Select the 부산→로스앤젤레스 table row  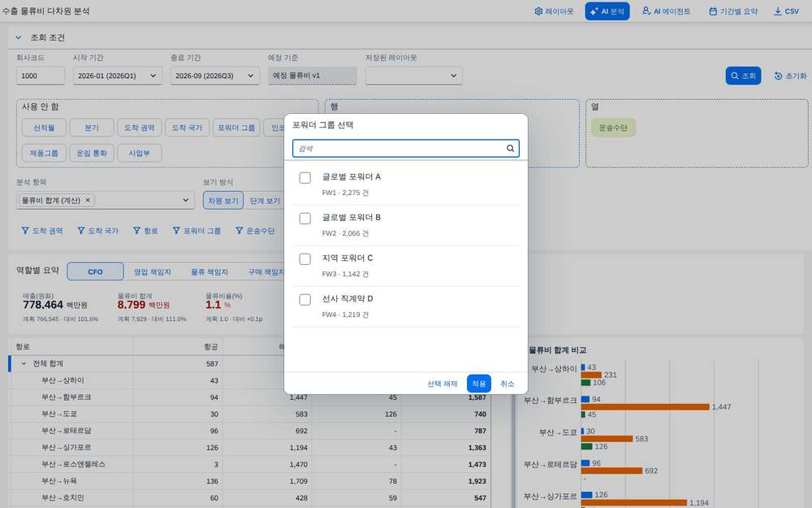[x=250, y=464]
